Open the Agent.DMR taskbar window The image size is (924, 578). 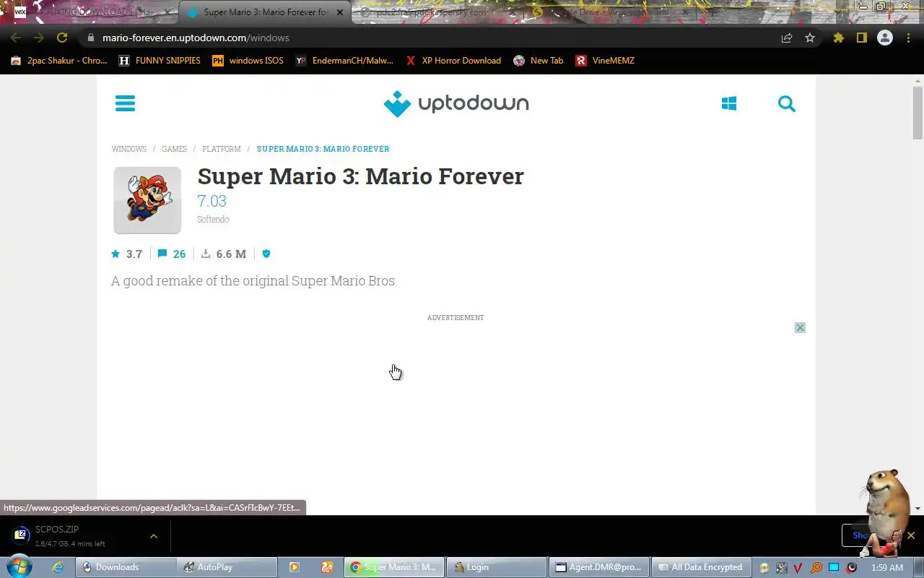click(x=599, y=567)
